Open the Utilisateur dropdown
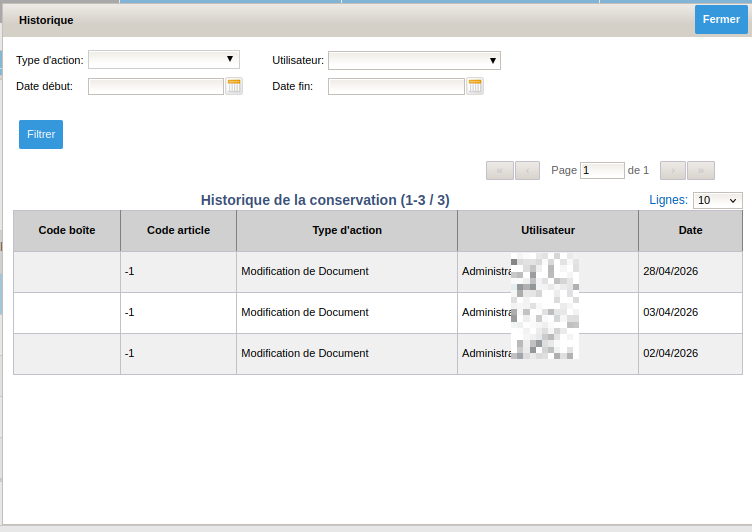Viewport: 752px width, 532px height. (414, 60)
